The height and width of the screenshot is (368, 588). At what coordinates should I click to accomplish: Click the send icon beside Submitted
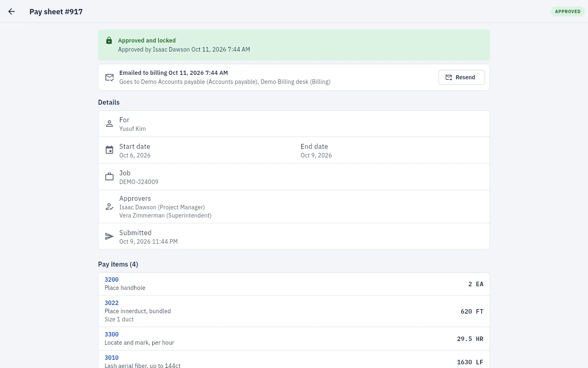coord(109,236)
